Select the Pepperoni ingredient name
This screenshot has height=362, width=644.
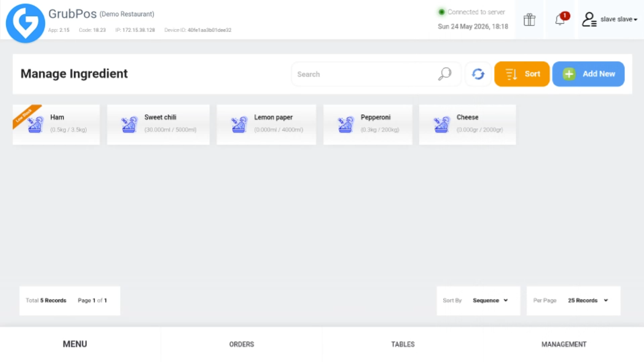(376, 117)
